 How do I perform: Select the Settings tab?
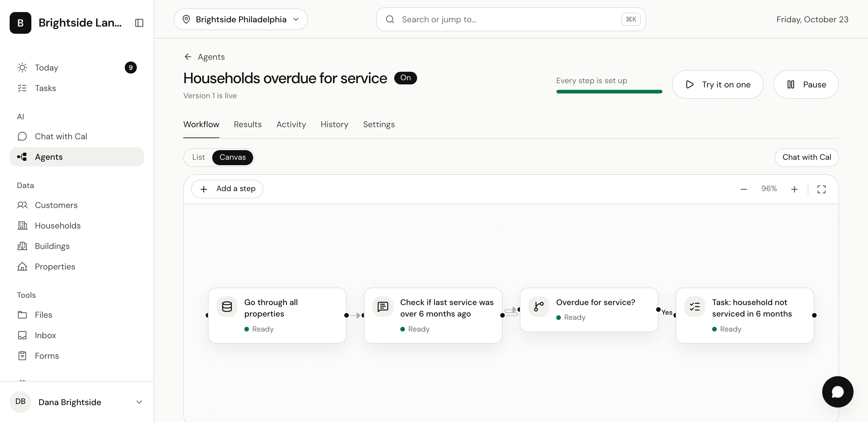pos(379,124)
